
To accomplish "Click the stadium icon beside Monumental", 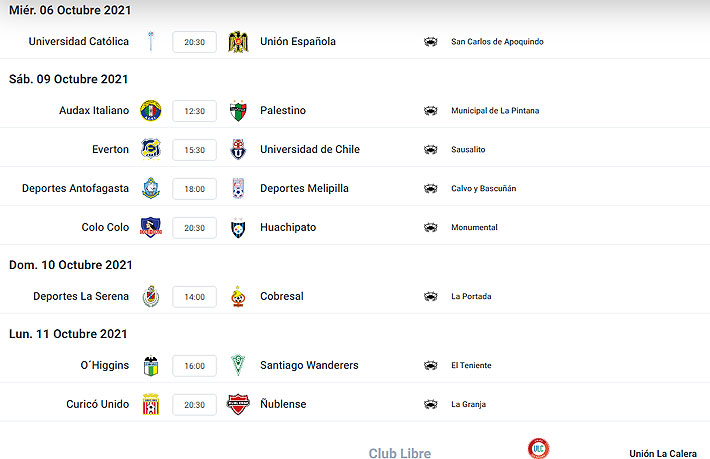I will [431, 228].
